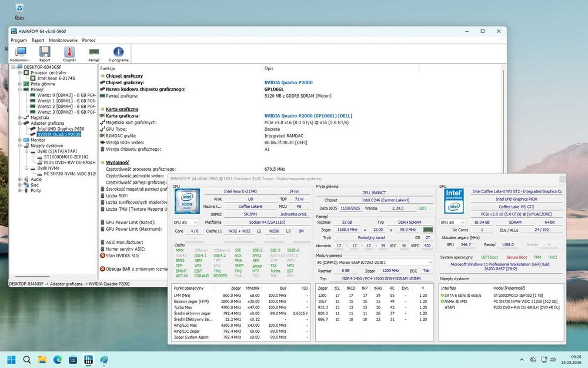The width and height of the screenshot is (588, 368).
Task: Open the O programie info icon
Action: click(x=119, y=54)
